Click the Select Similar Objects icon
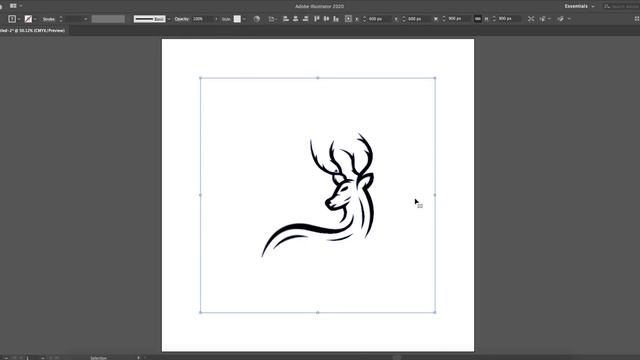Viewport: 640px width, 360px height. click(560, 19)
